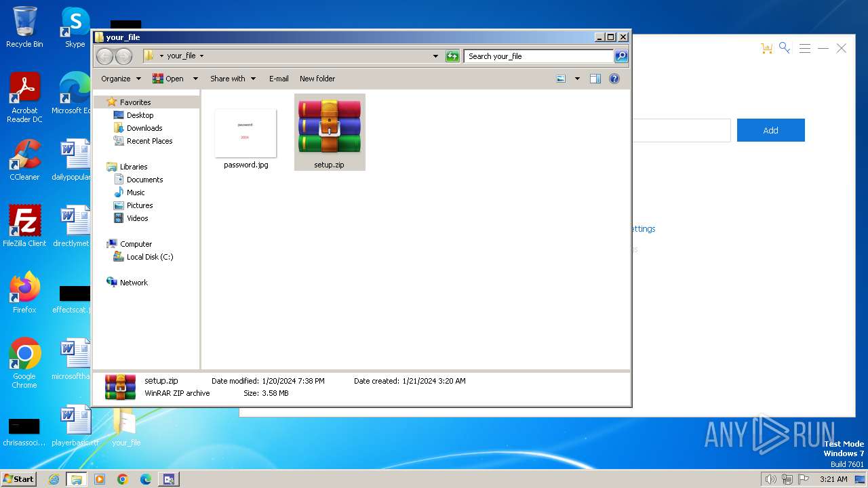Click the Action Center flag tray icon
This screenshot has width=868, height=488.
pos(804,479)
